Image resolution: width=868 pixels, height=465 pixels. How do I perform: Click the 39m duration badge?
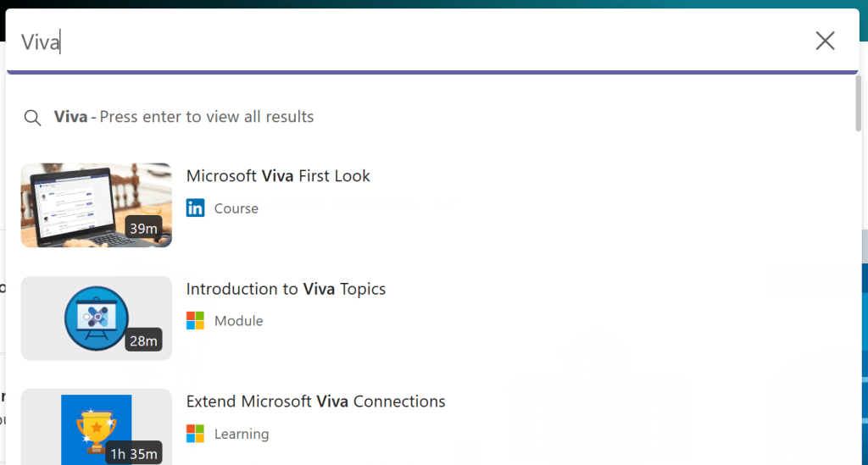143,229
